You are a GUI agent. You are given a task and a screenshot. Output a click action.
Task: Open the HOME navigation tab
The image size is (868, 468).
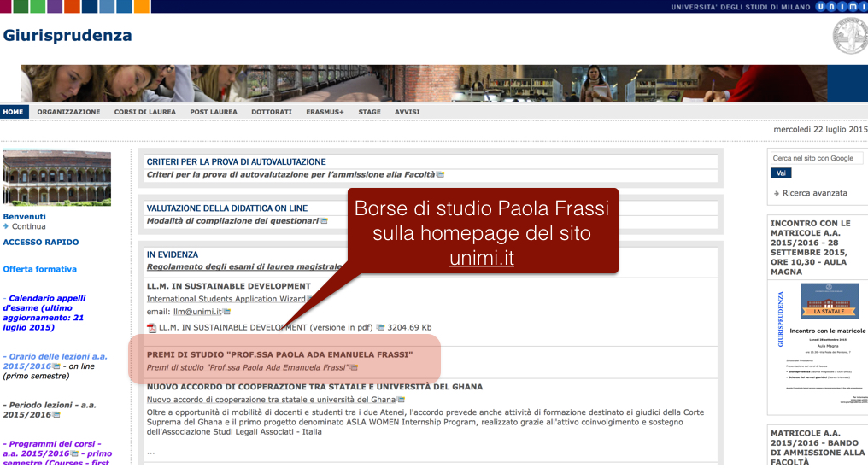pos(14,112)
